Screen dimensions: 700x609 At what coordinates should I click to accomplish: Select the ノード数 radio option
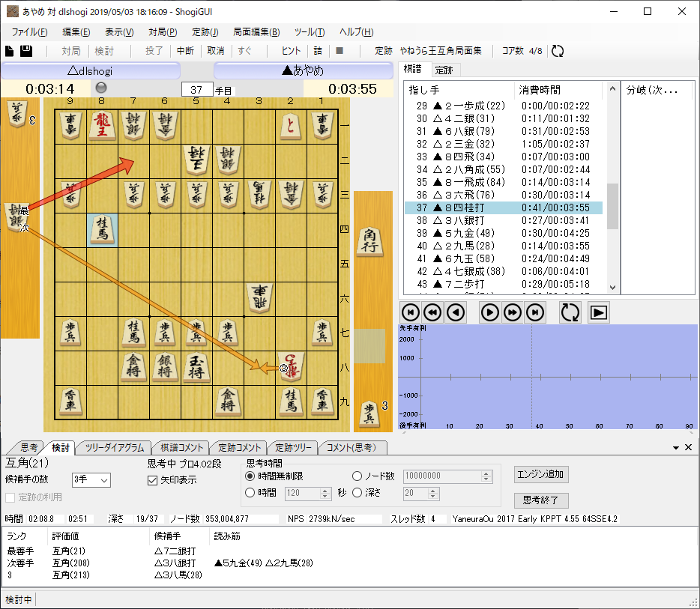coord(357,476)
